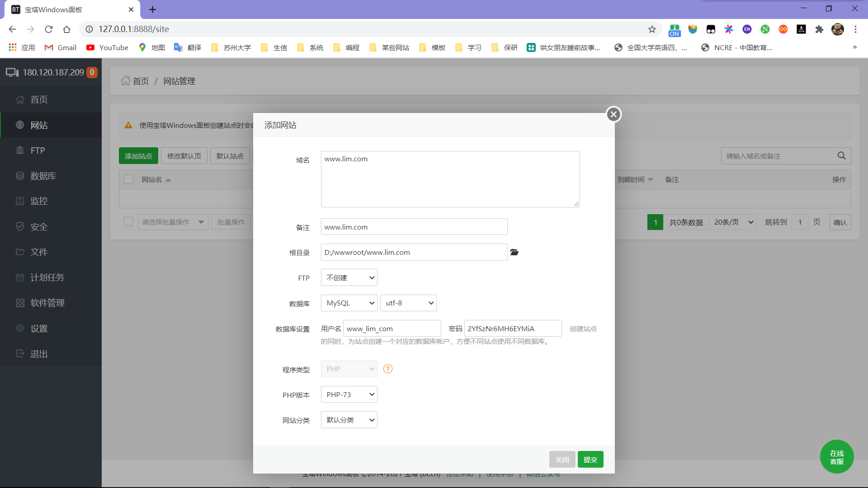
Task: Open the 默认分类 site category dropdown
Action: 349,420
